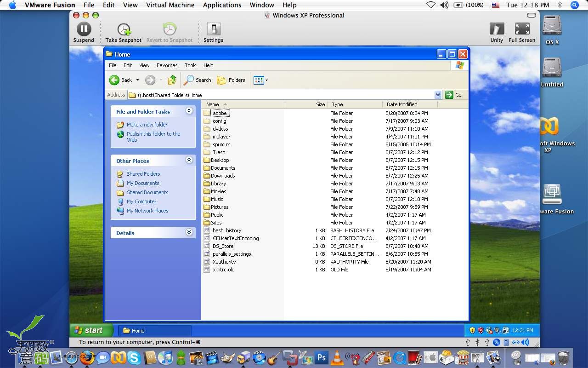The height and width of the screenshot is (368, 588).
Task: Open Explorer's File menu
Action: tap(113, 65)
